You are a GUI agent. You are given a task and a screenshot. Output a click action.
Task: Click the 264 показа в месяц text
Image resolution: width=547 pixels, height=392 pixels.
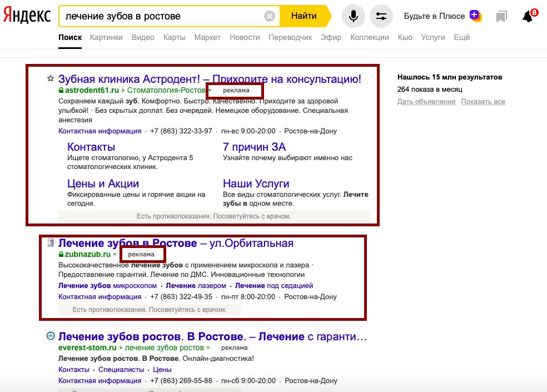tap(430, 90)
